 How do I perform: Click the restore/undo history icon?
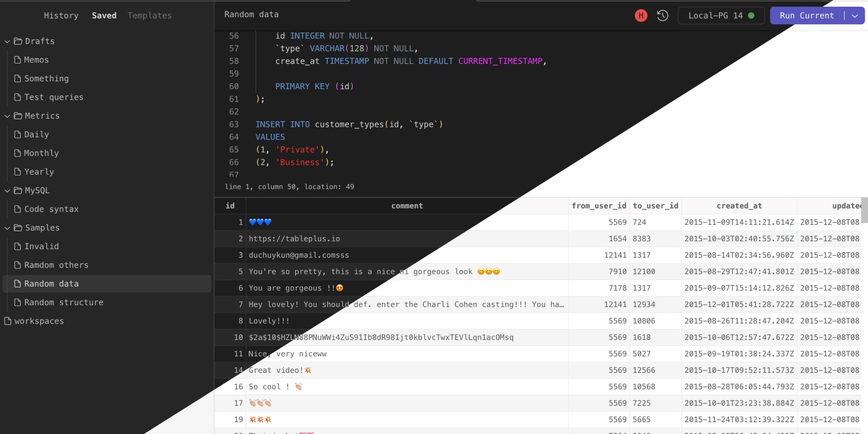click(662, 15)
